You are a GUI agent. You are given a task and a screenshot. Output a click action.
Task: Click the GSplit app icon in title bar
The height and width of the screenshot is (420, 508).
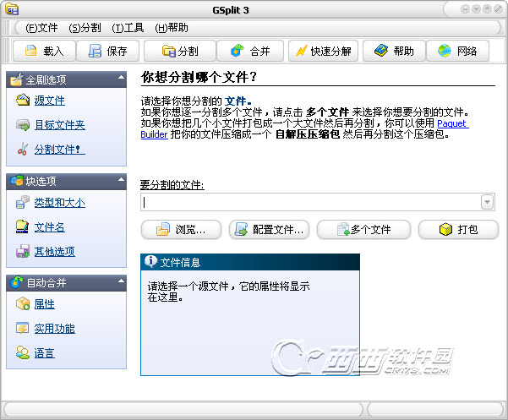pos(12,9)
